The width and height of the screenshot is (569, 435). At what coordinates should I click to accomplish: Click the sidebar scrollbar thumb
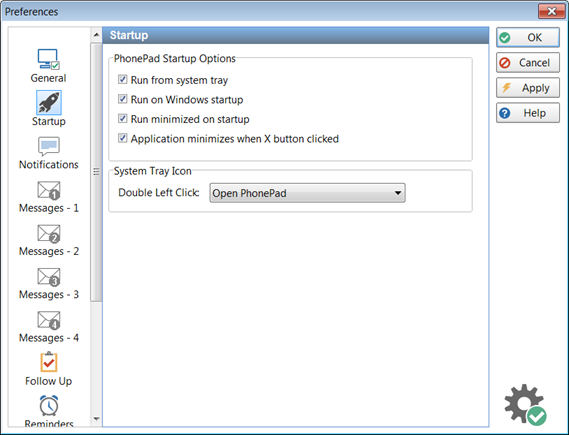coord(96,172)
